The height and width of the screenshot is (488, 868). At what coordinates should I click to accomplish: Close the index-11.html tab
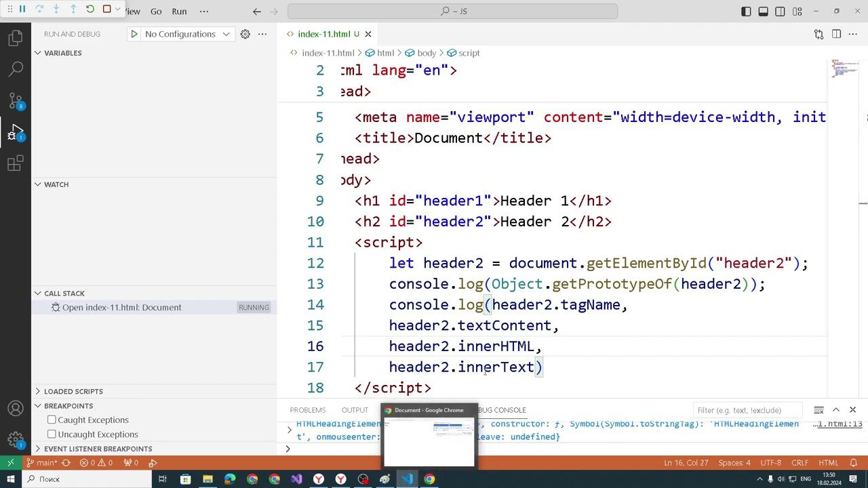coord(368,34)
